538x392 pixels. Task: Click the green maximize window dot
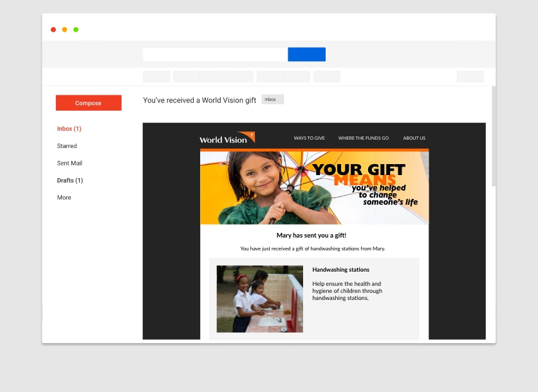tap(76, 30)
